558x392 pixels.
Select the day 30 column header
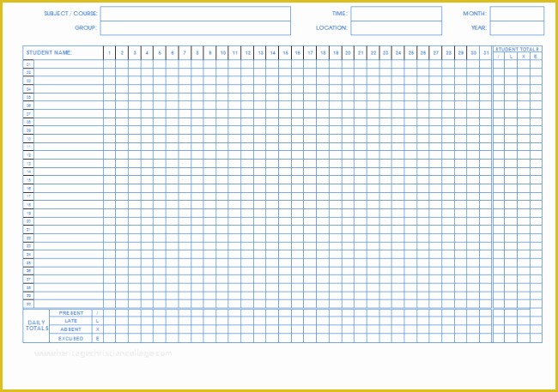tap(473, 52)
